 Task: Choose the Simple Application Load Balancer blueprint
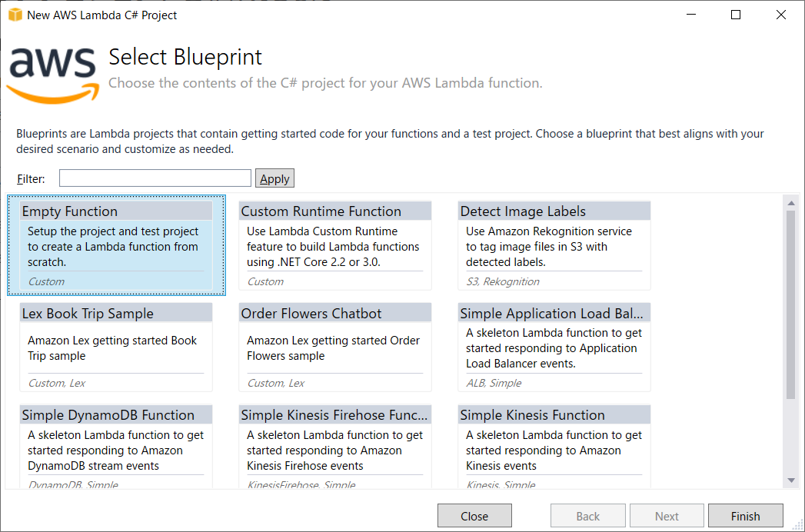(554, 347)
